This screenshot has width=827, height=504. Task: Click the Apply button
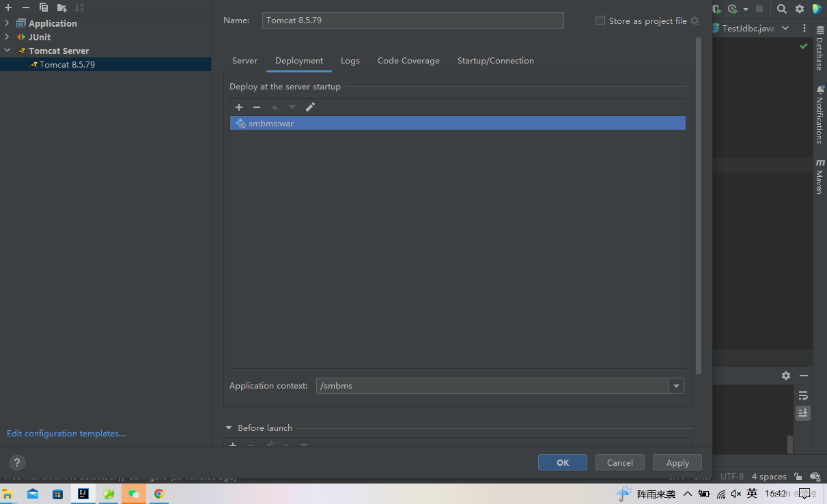click(x=677, y=462)
